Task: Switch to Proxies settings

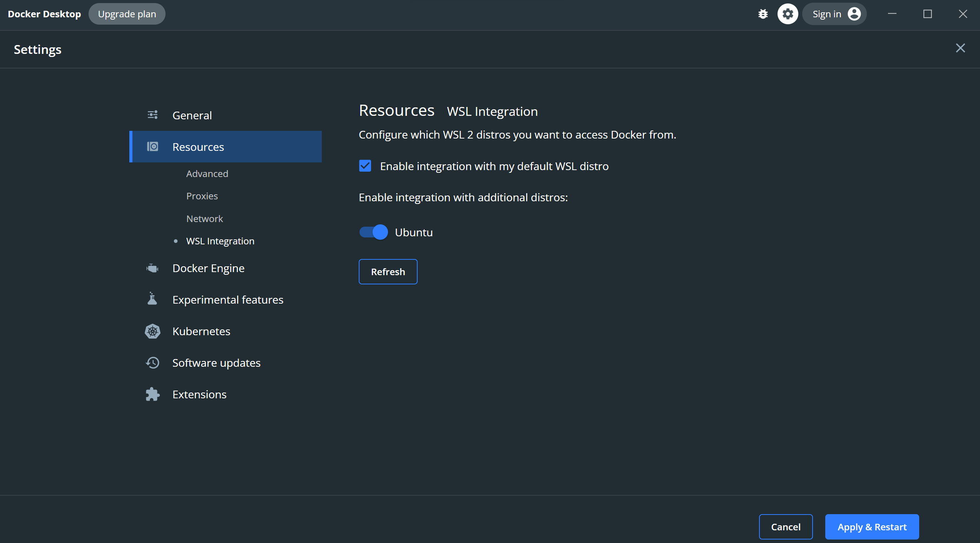Action: click(202, 195)
